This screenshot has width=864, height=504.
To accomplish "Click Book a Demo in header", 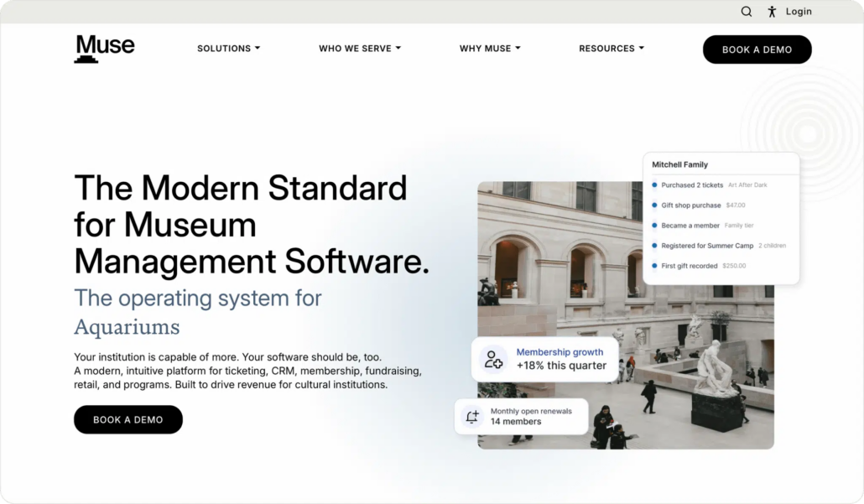I will pyautogui.click(x=757, y=49).
